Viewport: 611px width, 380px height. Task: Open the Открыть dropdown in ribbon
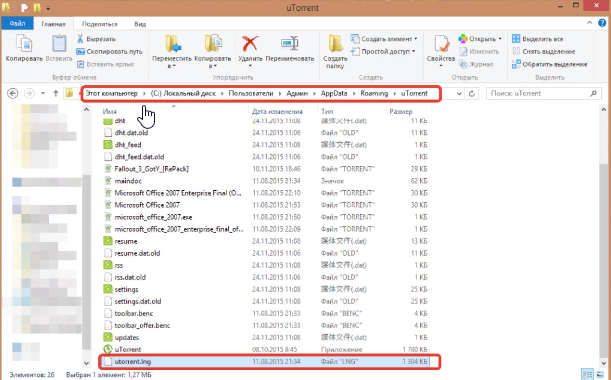(480, 39)
